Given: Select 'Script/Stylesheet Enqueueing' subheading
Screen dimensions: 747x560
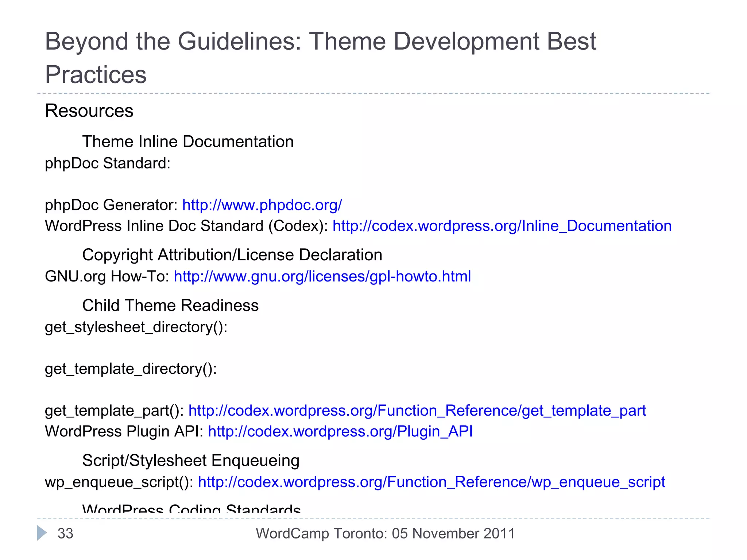Looking at the screenshot, I should point(191,460).
